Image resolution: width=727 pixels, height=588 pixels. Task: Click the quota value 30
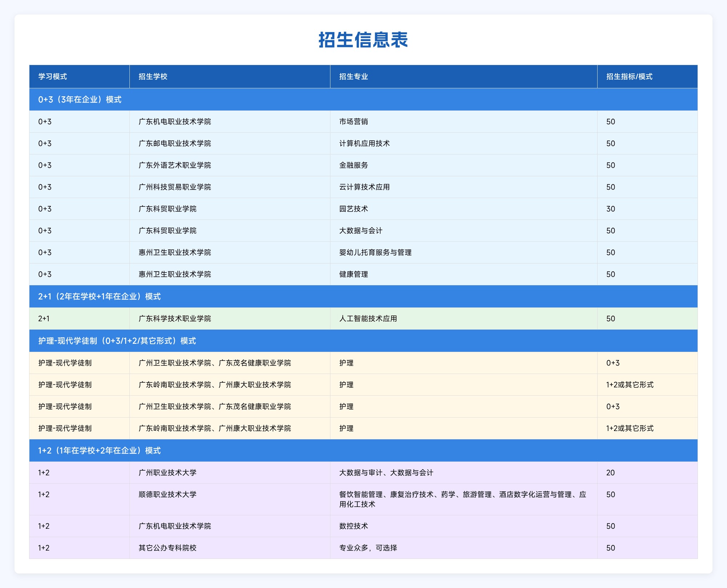pos(647,209)
